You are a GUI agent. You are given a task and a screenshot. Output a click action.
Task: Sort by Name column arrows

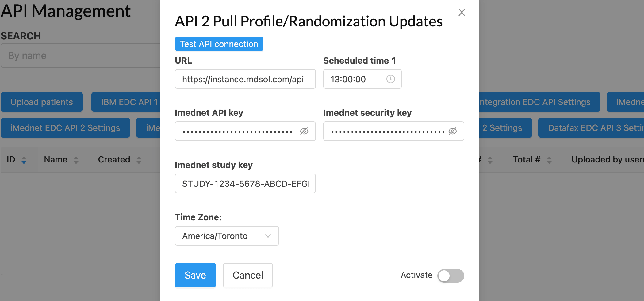76,160
